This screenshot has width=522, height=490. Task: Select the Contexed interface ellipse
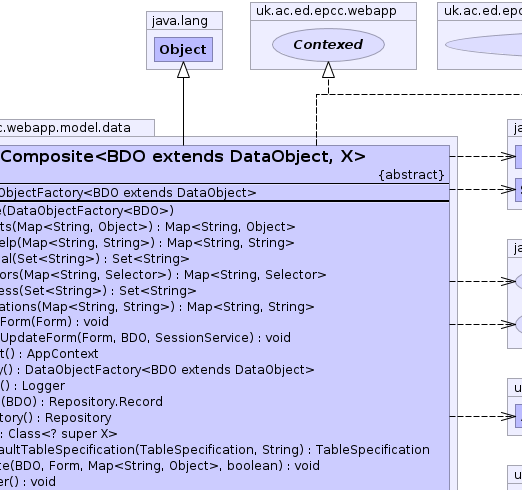point(328,45)
